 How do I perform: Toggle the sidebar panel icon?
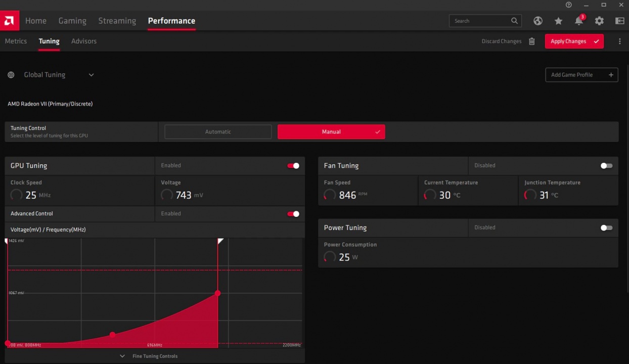coord(620,21)
